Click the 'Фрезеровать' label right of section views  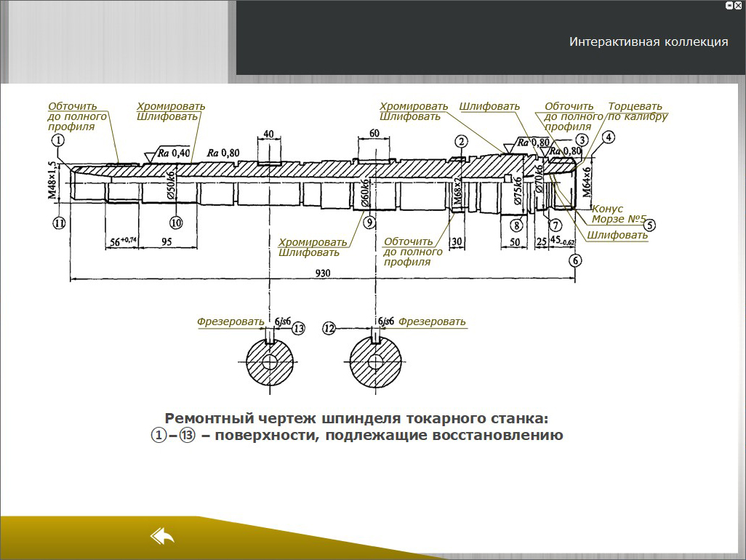(x=432, y=321)
